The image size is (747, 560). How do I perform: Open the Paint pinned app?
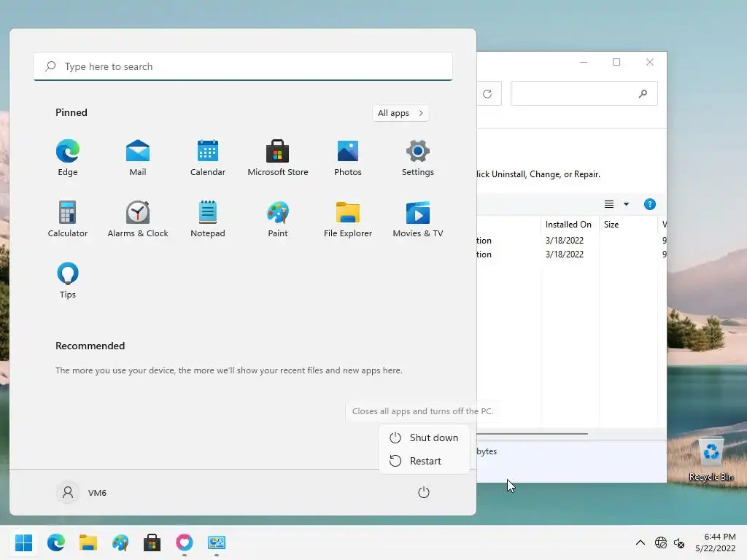[x=278, y=219]
